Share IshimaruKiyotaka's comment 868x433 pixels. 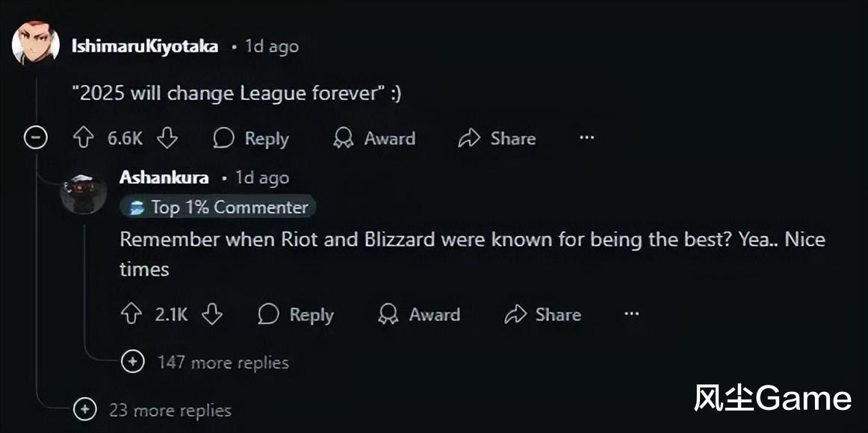[497, 138]
